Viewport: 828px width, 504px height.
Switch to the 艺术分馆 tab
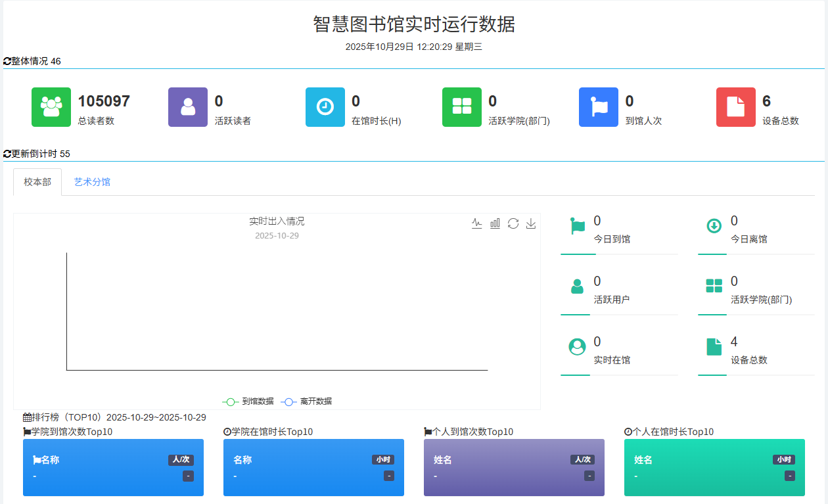pyautogui.click(x=92, y=182)
